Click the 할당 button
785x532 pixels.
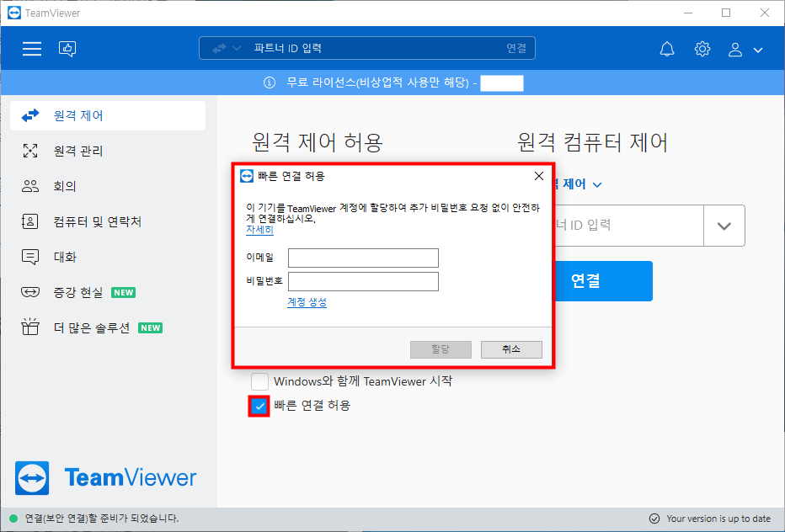[441, 349]
